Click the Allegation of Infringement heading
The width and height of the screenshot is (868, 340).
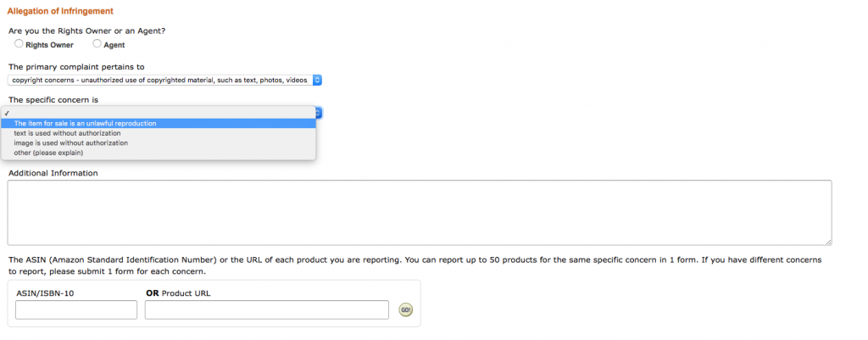pos(60,11)
